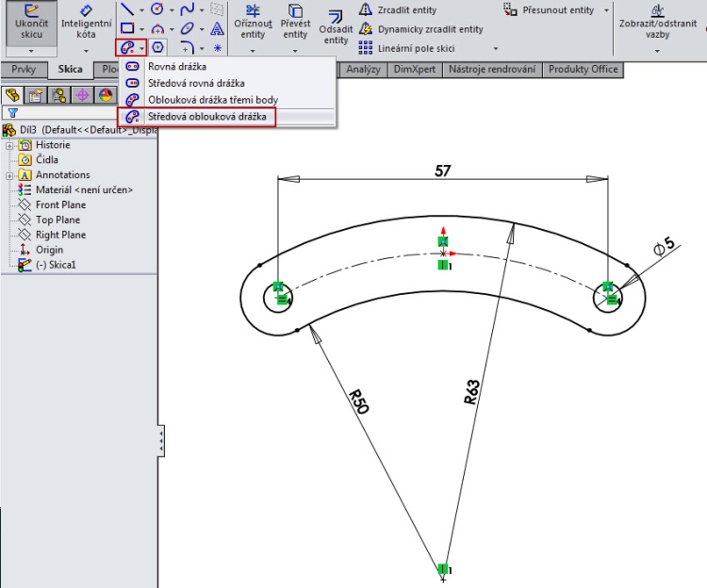This screenshot has width=707, height=588.
Task: Select Čidla in the feature tree
Action: (38, 160)
